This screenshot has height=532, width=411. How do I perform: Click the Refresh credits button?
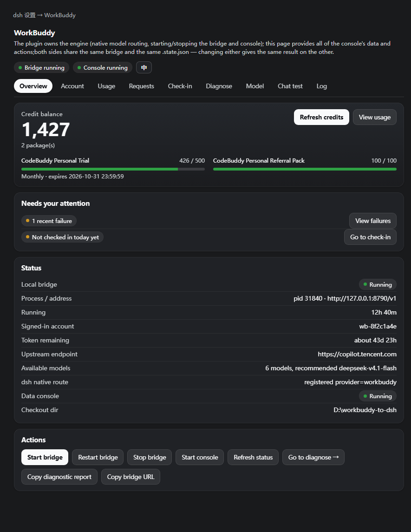(x=321, y=117)
